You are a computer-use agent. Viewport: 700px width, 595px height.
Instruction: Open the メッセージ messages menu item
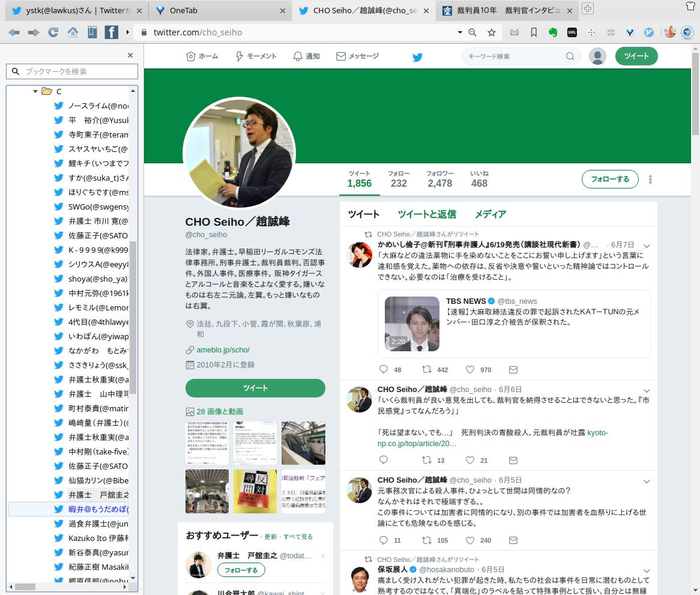point(358,56)
